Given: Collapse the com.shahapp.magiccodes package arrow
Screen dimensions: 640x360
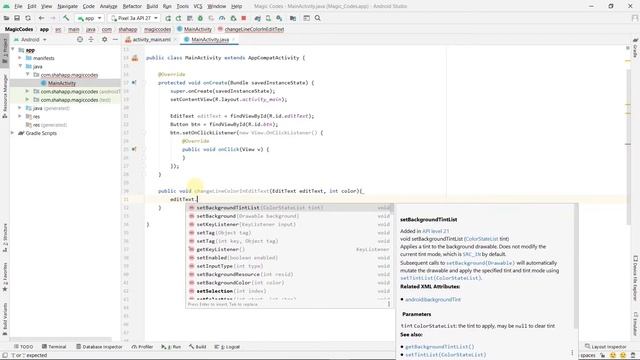Looking at the screenshot, I should 27,75.
